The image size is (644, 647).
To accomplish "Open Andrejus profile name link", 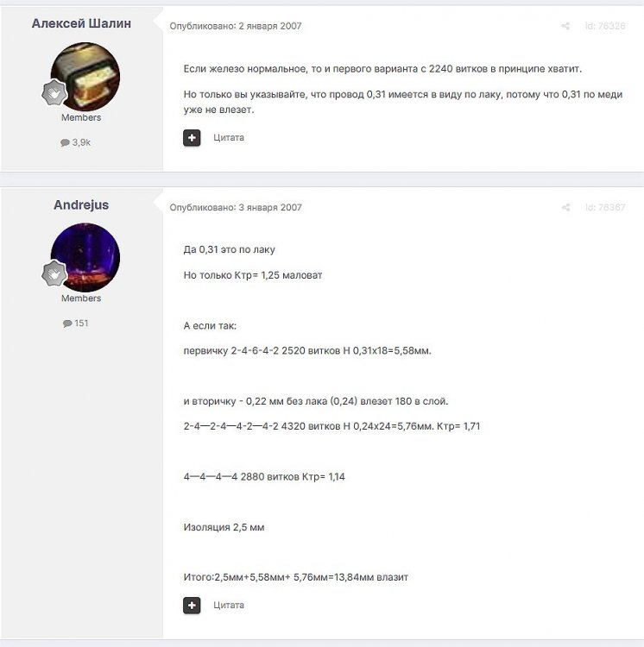I will (x=81, y=205).
